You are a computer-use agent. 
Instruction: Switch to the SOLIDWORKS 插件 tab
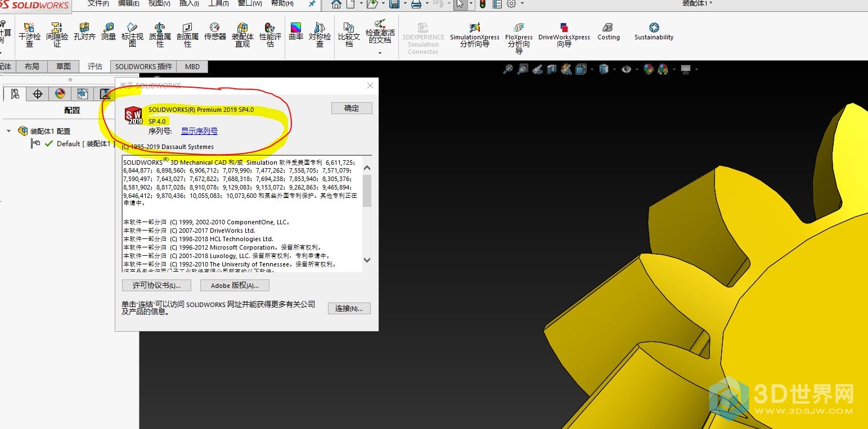coord(143,66)
